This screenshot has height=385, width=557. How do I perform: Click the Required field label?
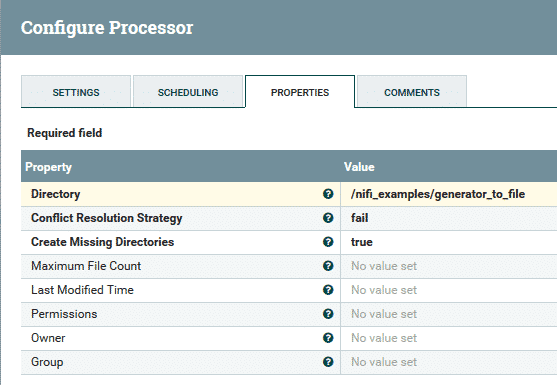65,133
